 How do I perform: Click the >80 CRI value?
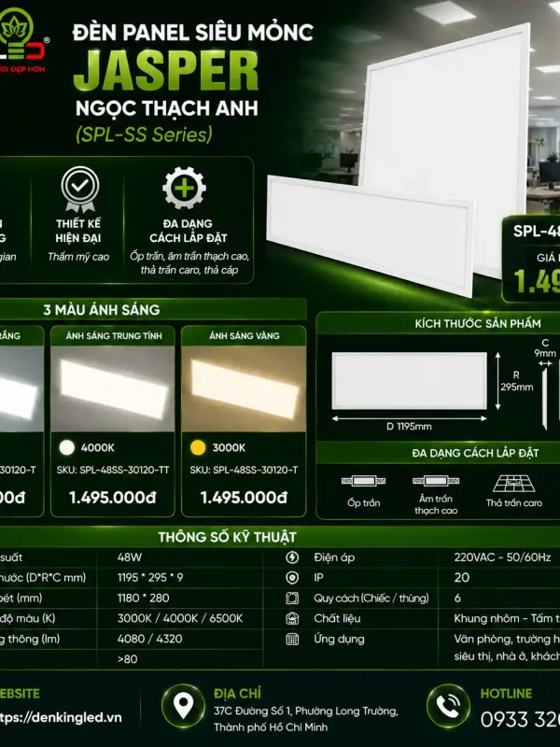(x=127, y=659)
